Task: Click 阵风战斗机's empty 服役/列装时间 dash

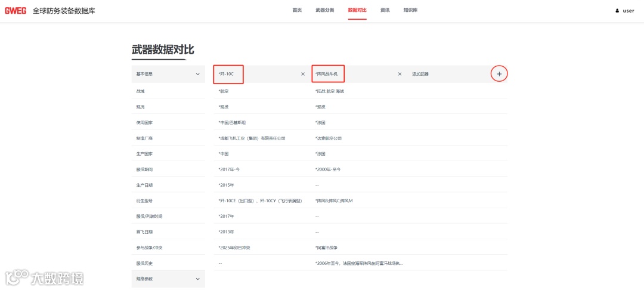Action: click(317, 216)
